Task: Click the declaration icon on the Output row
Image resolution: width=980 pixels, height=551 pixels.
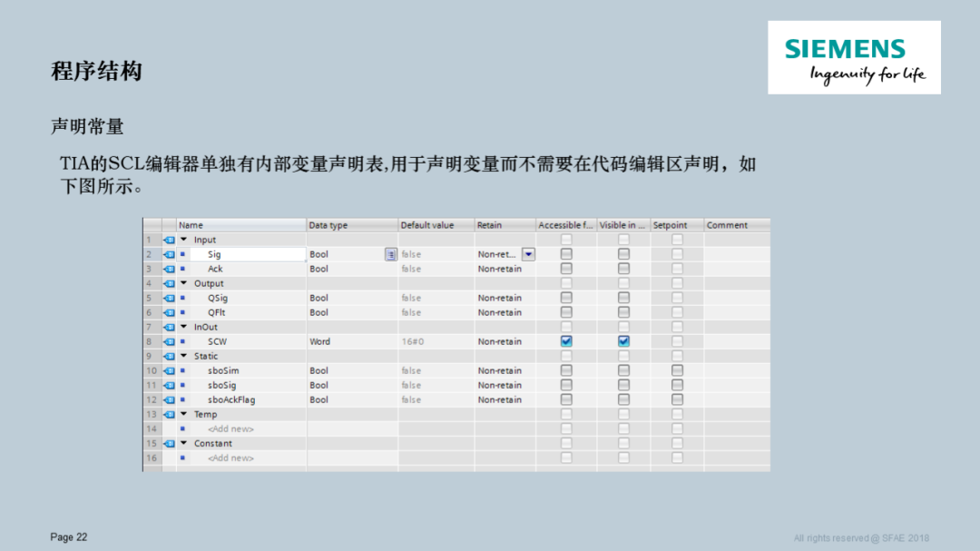Action: coord(169,283)
